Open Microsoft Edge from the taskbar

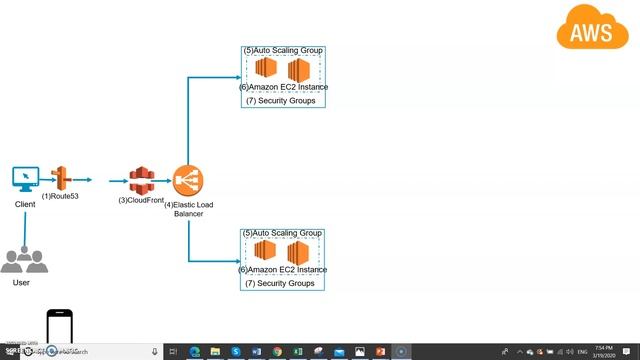pos(195,351)
